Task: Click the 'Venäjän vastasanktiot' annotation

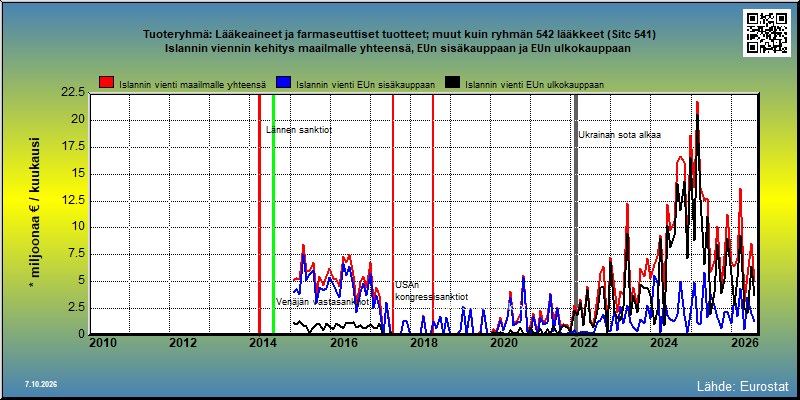Action: pos(323,302)
